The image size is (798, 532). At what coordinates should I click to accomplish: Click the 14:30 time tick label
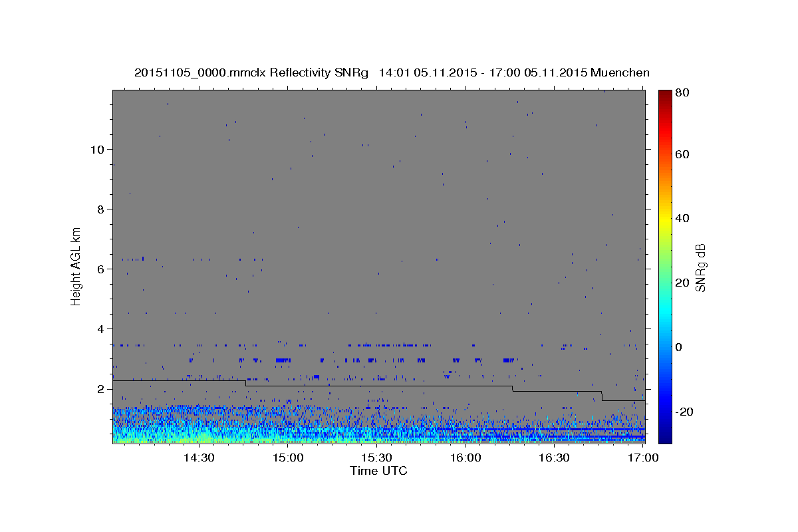point(198,458)
